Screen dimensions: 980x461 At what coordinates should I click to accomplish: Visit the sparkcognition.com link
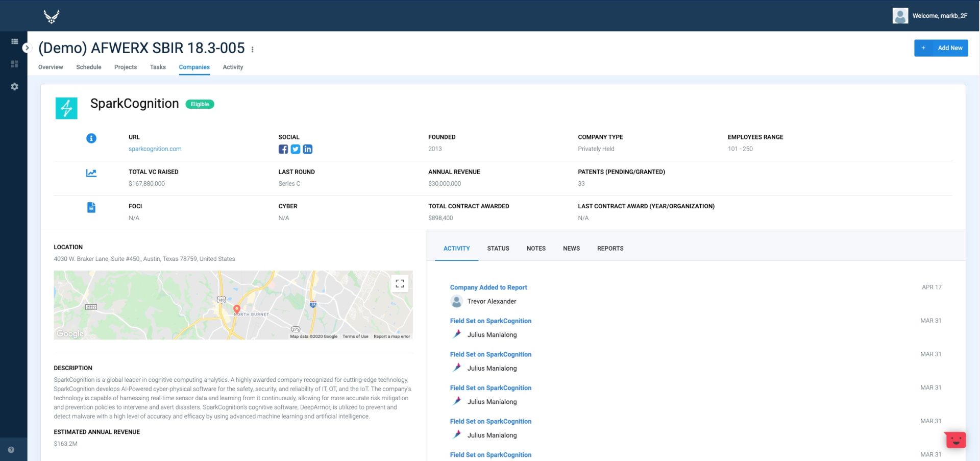tap(155, 149)
